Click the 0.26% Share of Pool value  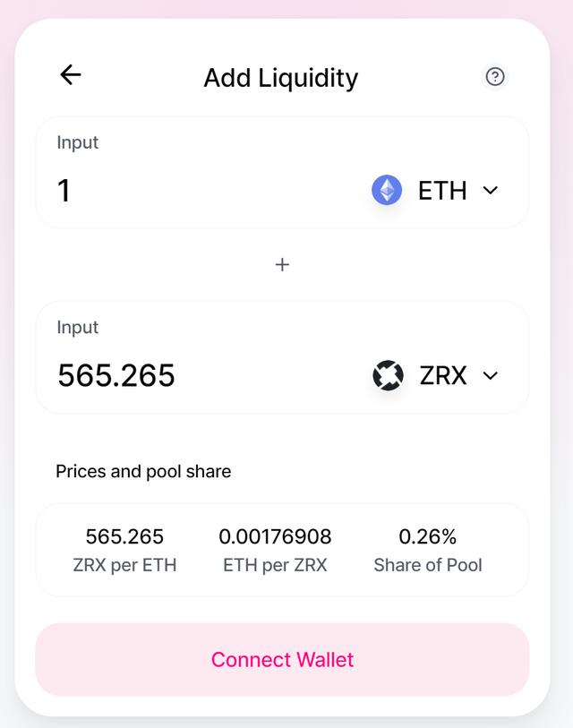[x=428, y=536]
